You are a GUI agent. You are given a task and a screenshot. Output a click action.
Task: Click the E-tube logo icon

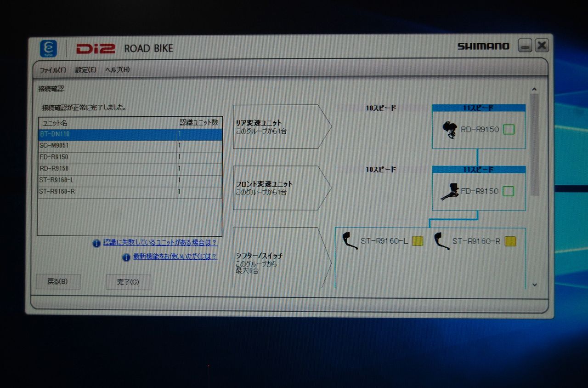pyautogui.click(x=48, y=49)
